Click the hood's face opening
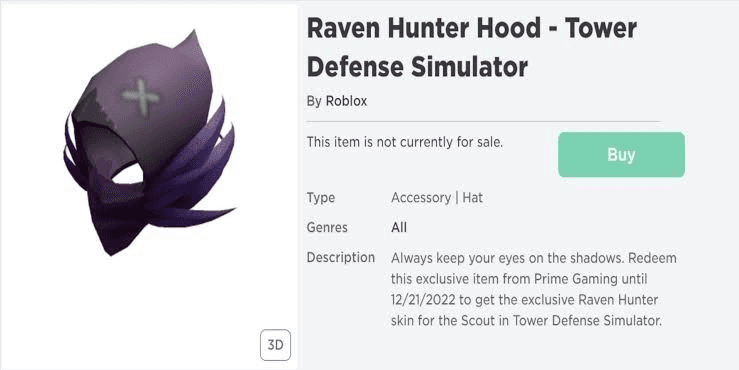 point(128,173)
